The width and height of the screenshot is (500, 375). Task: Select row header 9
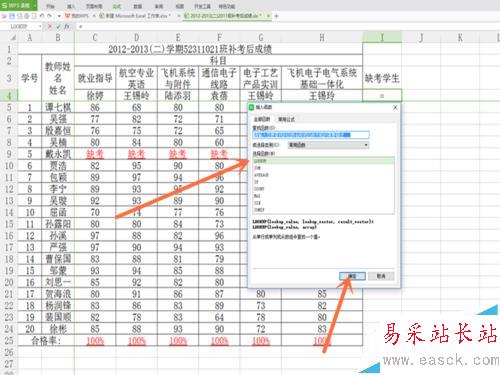[x=9, y=154]
